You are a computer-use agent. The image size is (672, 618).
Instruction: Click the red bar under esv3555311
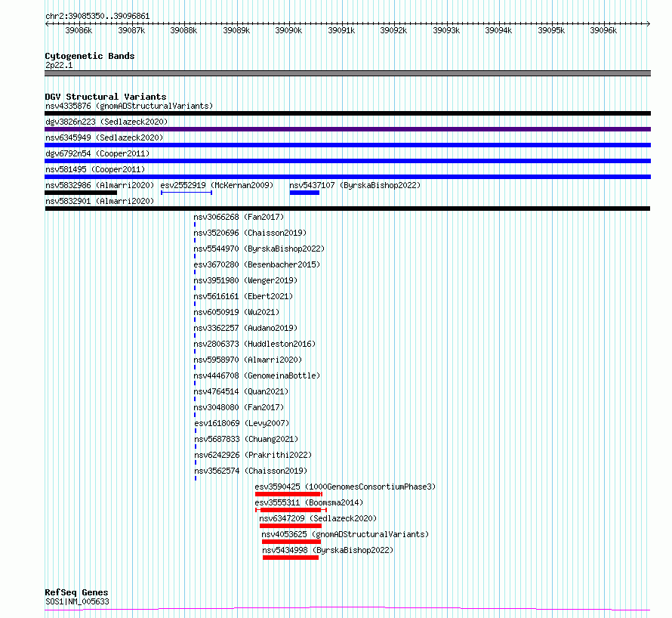coord(291,511)
